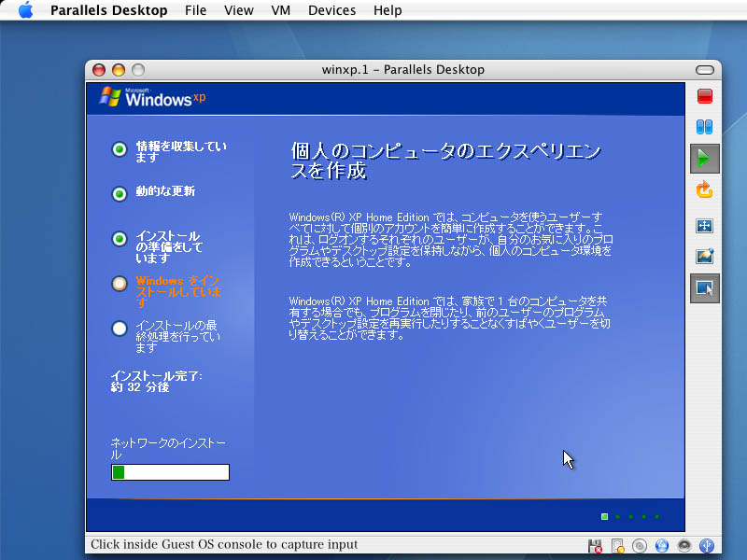
Task: Open the Help menu in menu bar
Action: pos(388,10)
